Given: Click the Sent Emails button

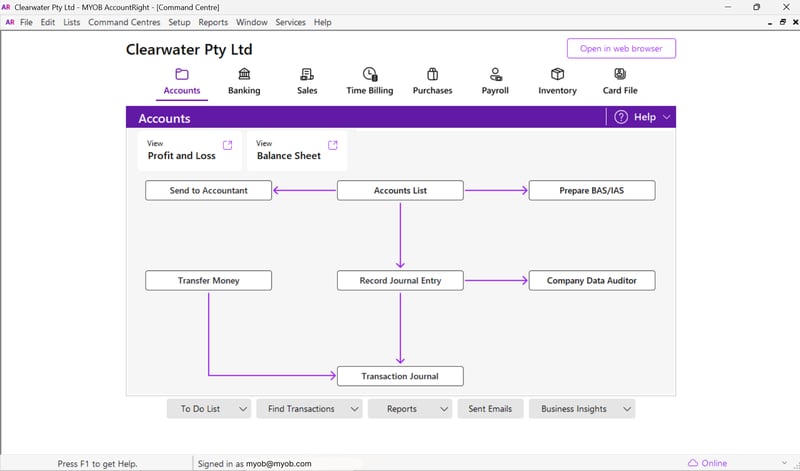Looking at the screenshot, I should point(490,409).
